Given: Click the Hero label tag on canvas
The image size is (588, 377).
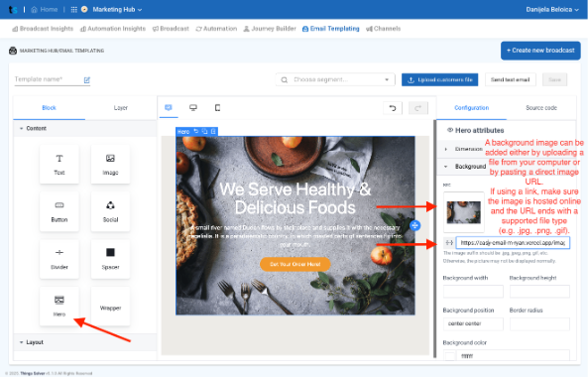Looking at the screenshot, I should tap(183, 132).
